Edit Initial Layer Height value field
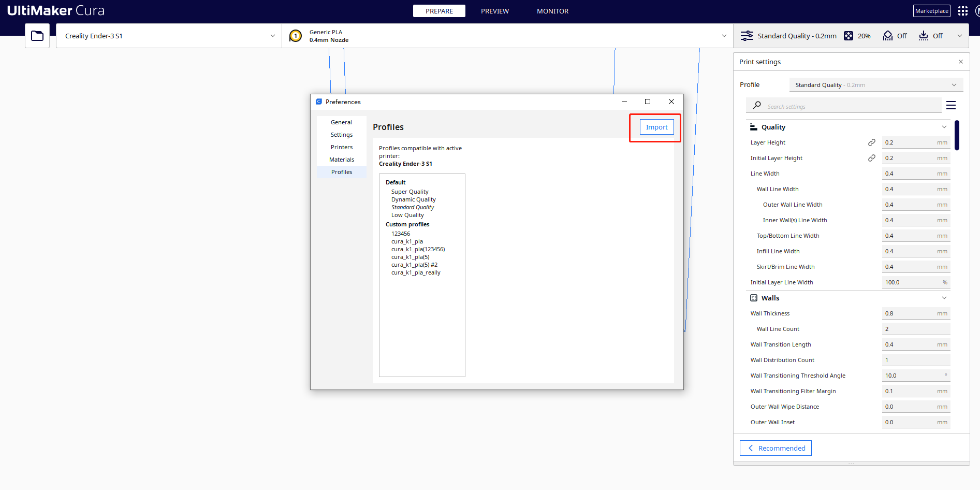This screenshot has height=490, width=980. coord(916,158)
